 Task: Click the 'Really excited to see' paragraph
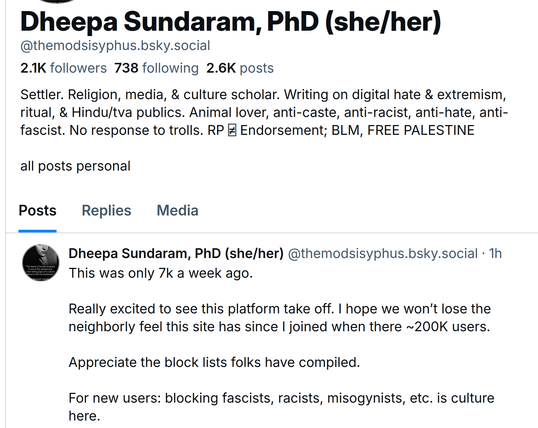tap(280, 317)
